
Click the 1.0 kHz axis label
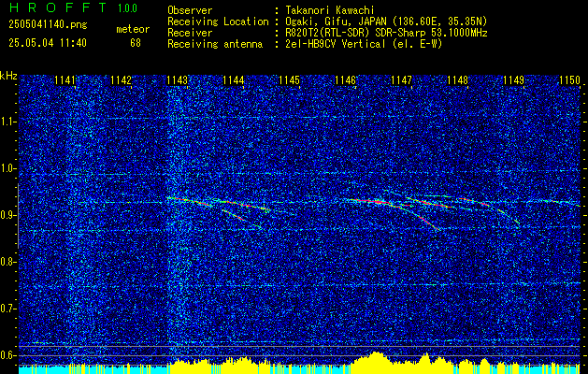(8, 168)
